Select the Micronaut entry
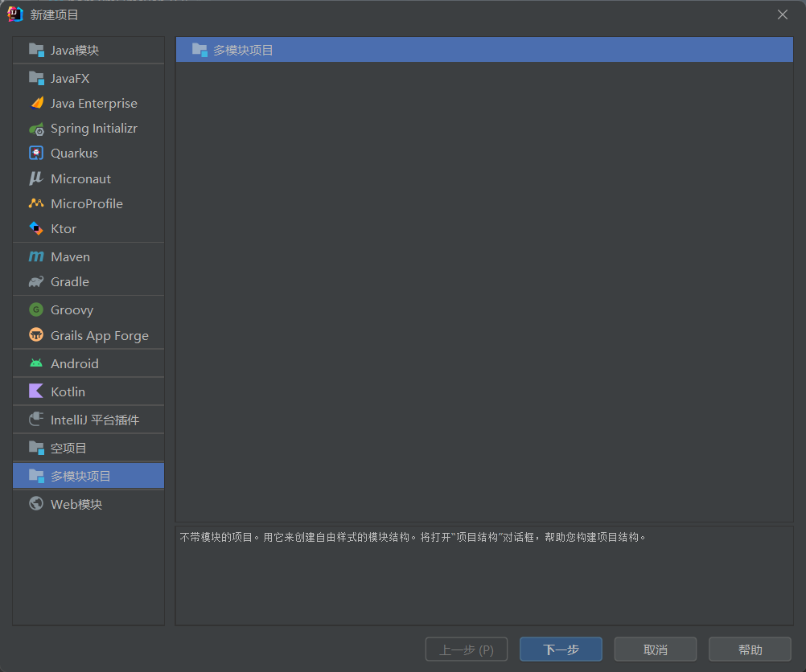The width and height of the screenshot is (806, 672). click(x=88, y=178)
